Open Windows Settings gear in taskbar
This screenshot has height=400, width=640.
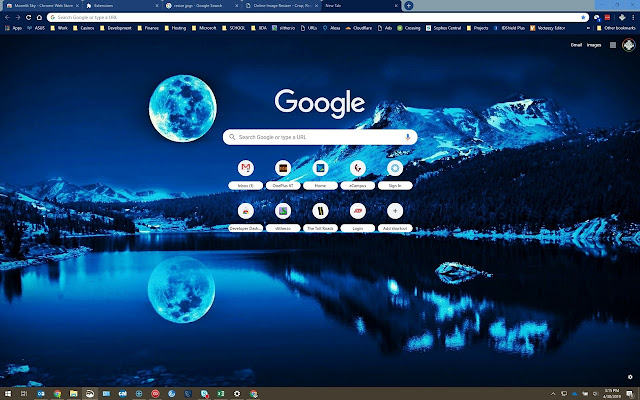point(237,394)
